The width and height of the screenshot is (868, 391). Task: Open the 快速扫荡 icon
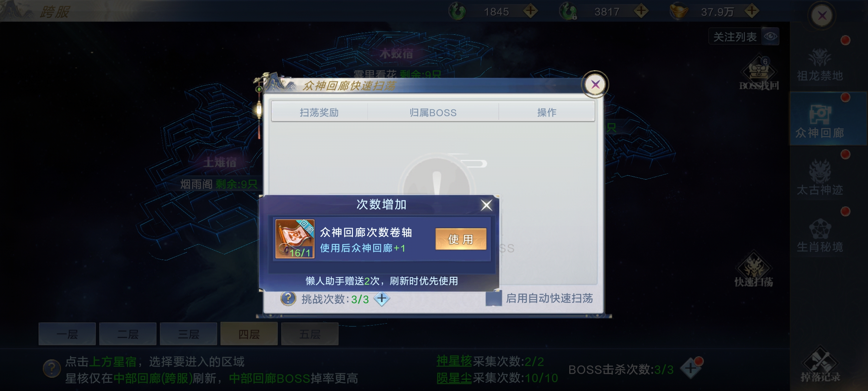pyautogui.click(x=754, y=270)
